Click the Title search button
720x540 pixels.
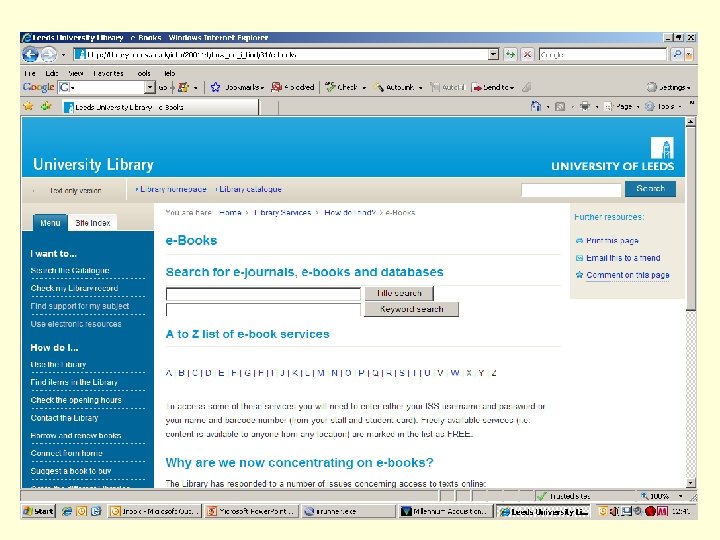click(x=399, y=293)
